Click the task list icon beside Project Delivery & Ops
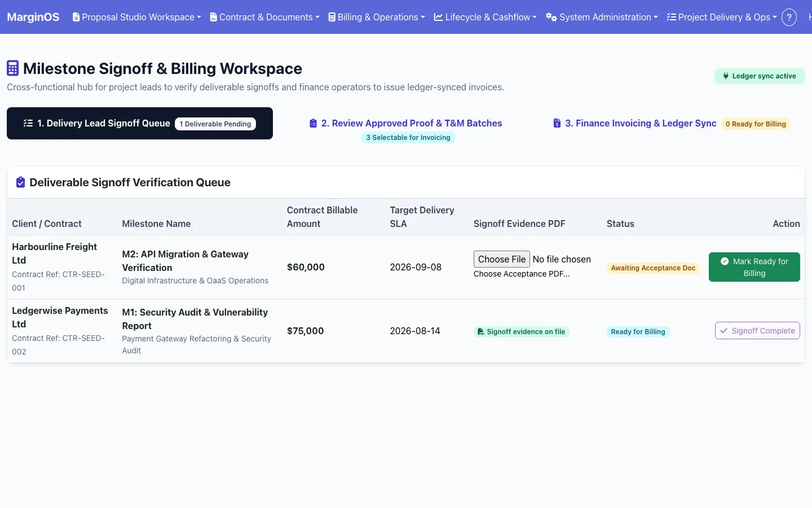The image size is (812, 508). (672, 17)
